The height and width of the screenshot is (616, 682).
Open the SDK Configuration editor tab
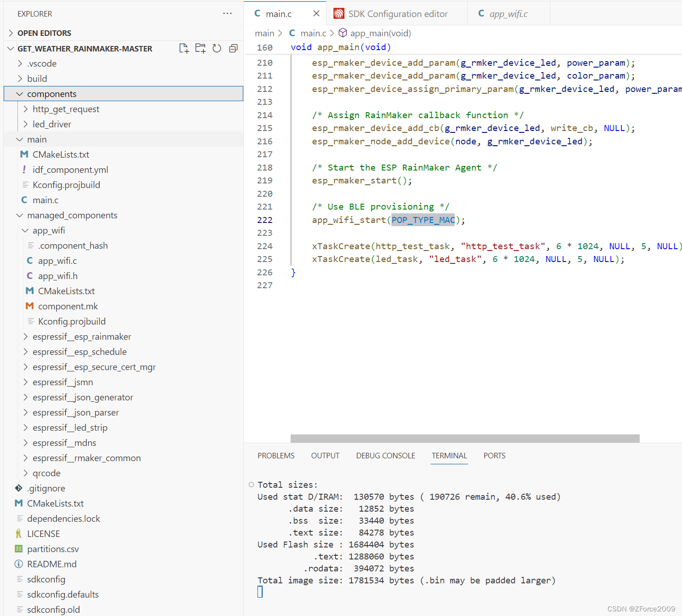click(397, 14)
